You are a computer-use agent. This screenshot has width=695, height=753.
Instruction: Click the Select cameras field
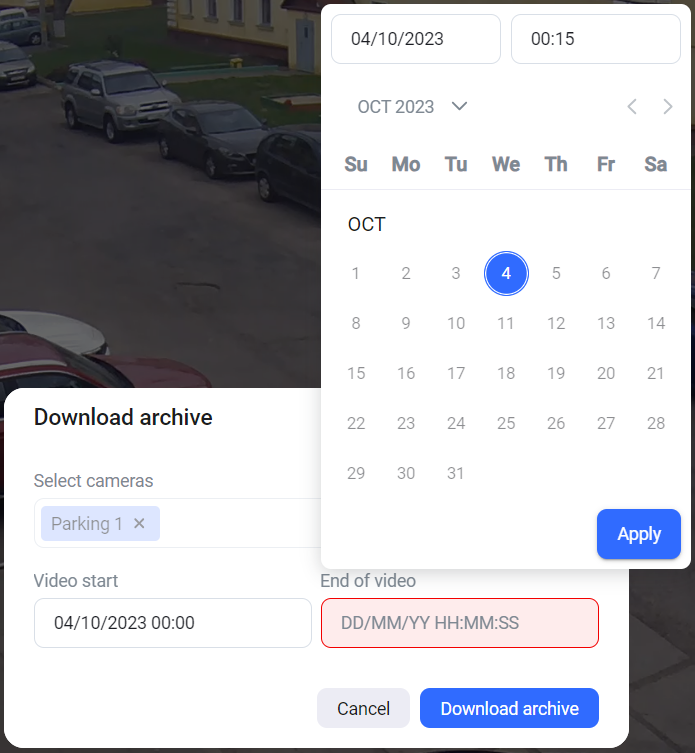click(x=240, y=524)
